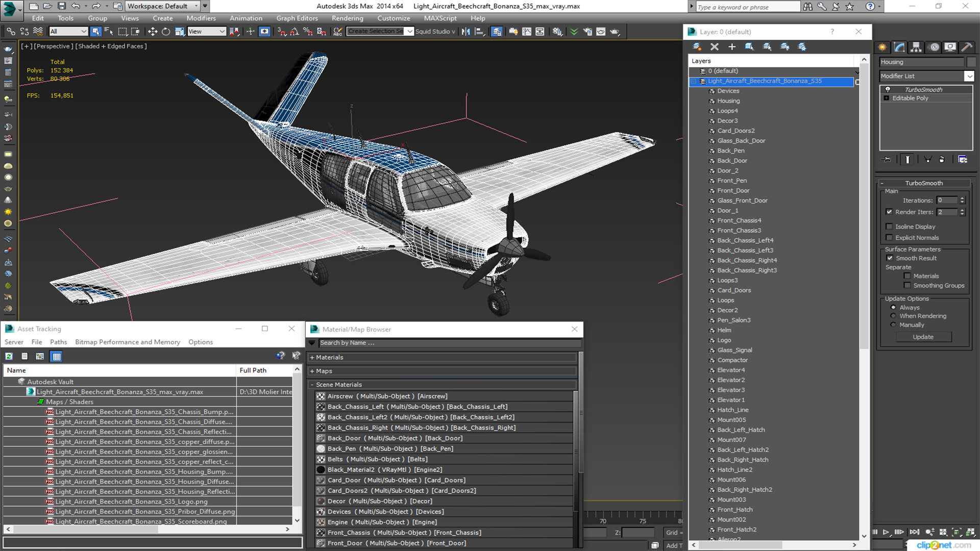Delete layer with X icon in Layer dialog
The width and height of the screenshot is (980, 551).
point(715,46)
